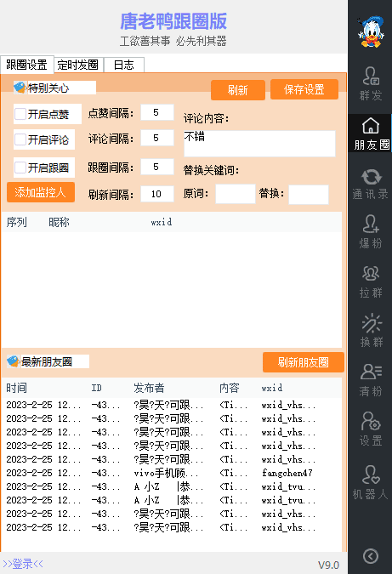Click the tag icon beside 最新朋友圈
The width and height of the screenshot is (392, 574).
click(13, 361)
